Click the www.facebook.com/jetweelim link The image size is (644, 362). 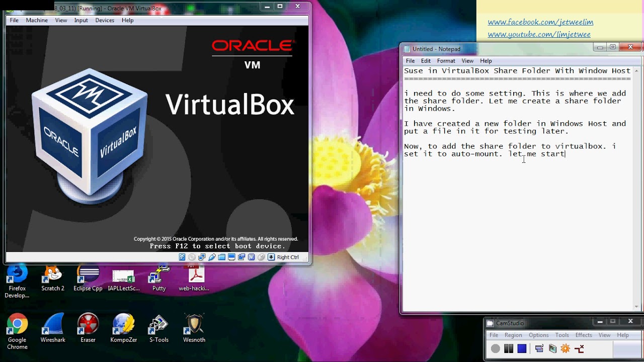pyautogui.click(x=540, y=22)
